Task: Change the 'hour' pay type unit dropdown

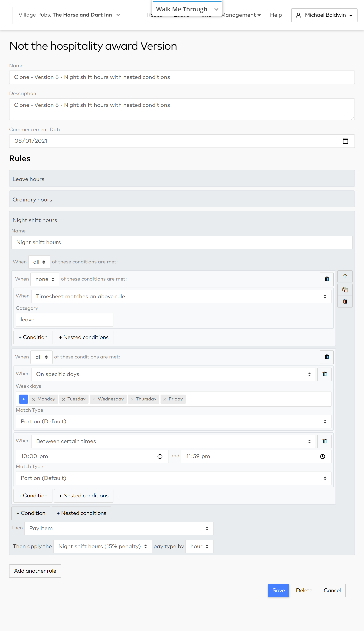Action: coord(199,546)
